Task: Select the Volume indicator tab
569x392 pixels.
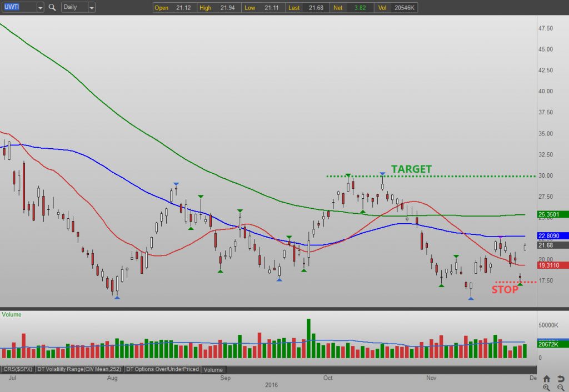Action: (213, 370)
